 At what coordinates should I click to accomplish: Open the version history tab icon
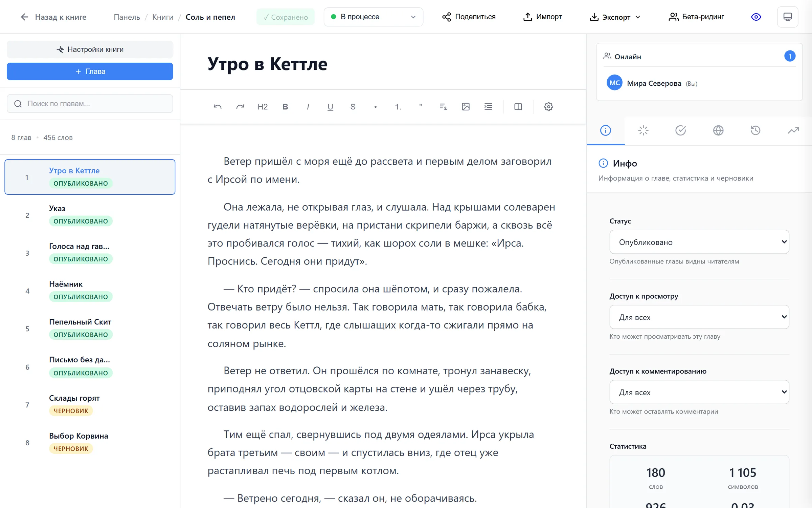click(755, 130)
